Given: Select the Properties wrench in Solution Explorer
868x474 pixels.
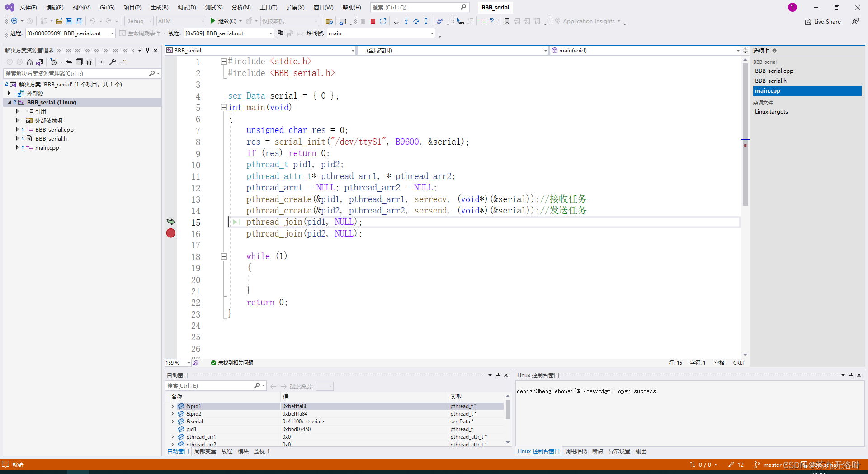Looking at the screenshot, I should click(x=113, y=62).
